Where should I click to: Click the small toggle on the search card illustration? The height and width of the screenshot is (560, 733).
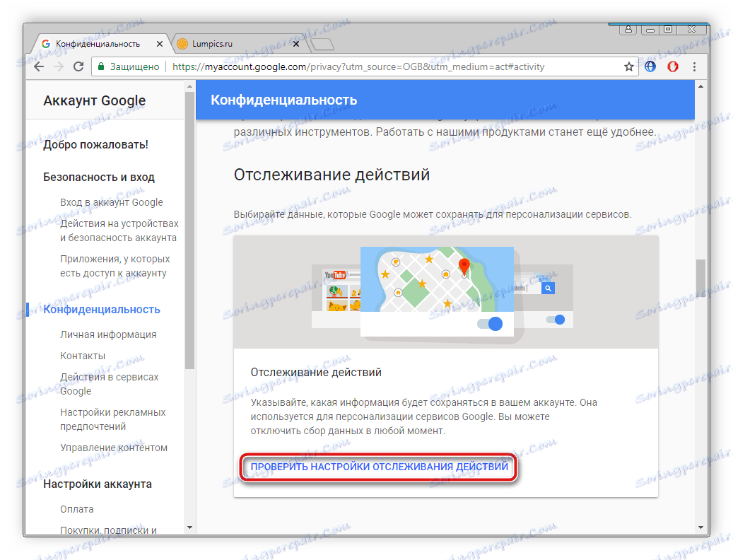(556, 320)
